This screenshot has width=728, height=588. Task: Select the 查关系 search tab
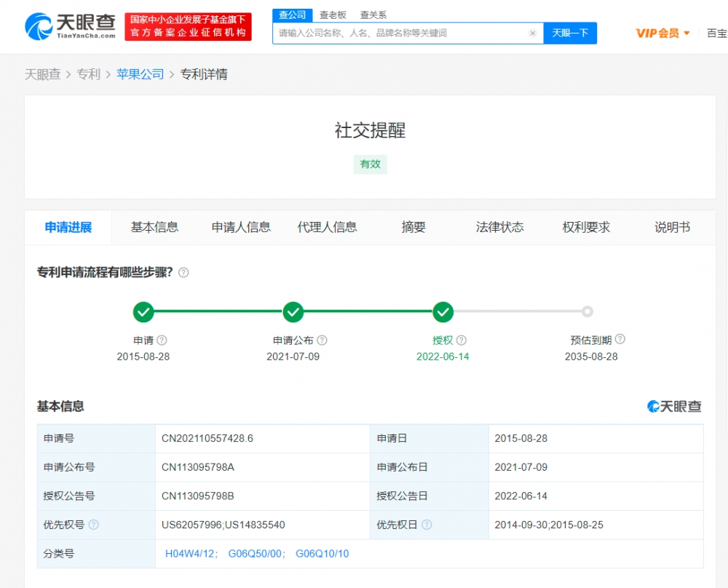373,15
